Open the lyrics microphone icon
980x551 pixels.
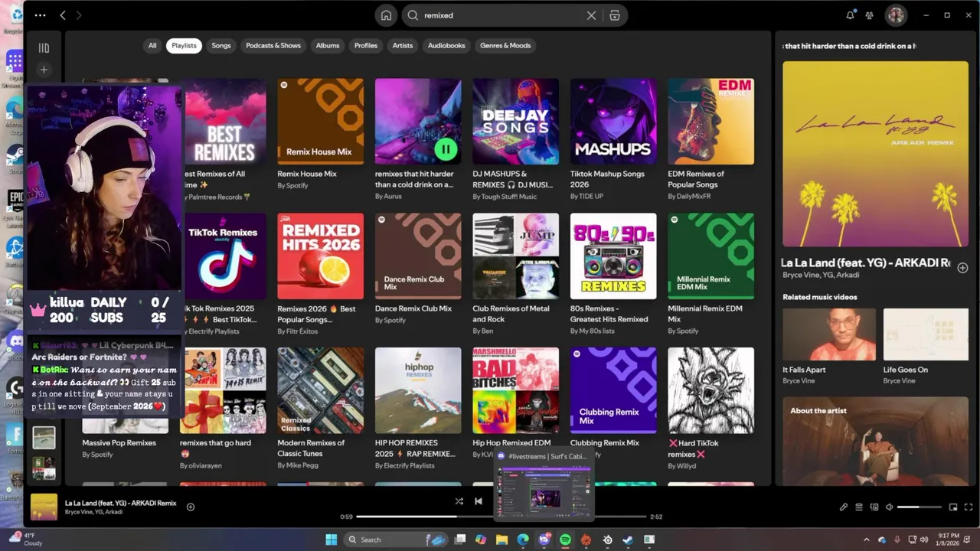pos(844,507)
